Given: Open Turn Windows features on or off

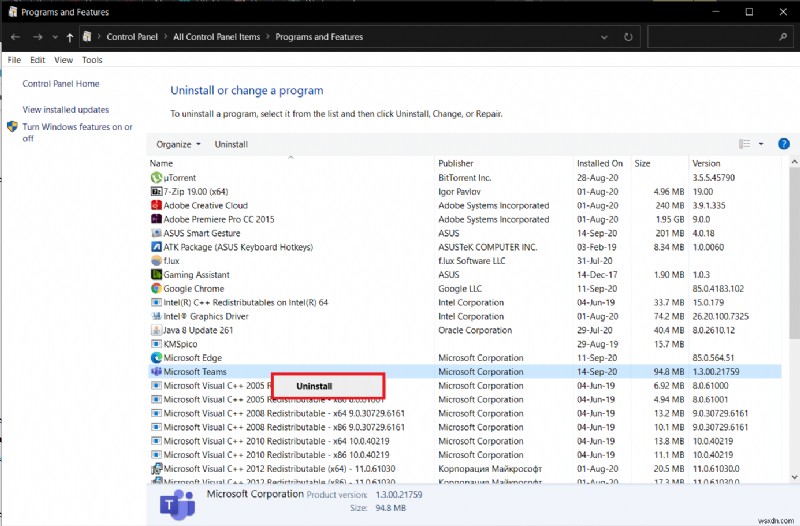Looking at the screenshot, I should pyautogui.click(x=77, y=132).
